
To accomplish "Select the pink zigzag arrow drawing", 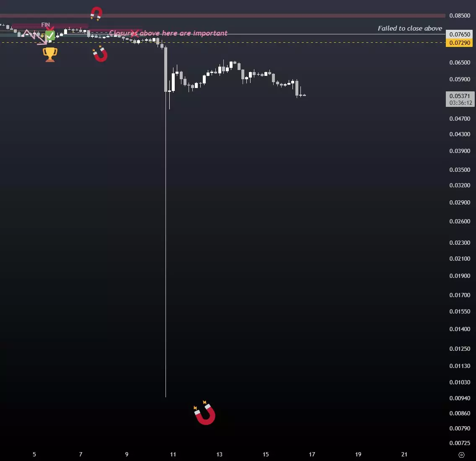I will pyautogui.click(x=34, y=37).
